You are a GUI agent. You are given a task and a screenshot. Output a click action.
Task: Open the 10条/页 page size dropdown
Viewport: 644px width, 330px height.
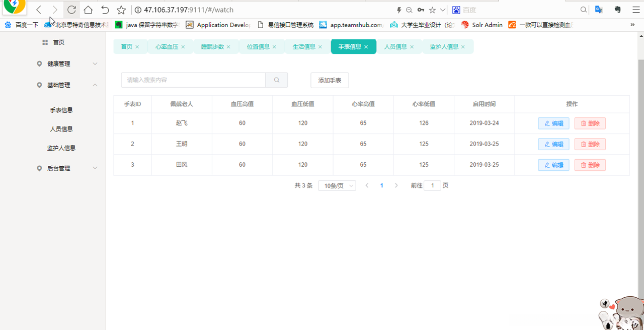pyautogui.click(x=337, y=185)
